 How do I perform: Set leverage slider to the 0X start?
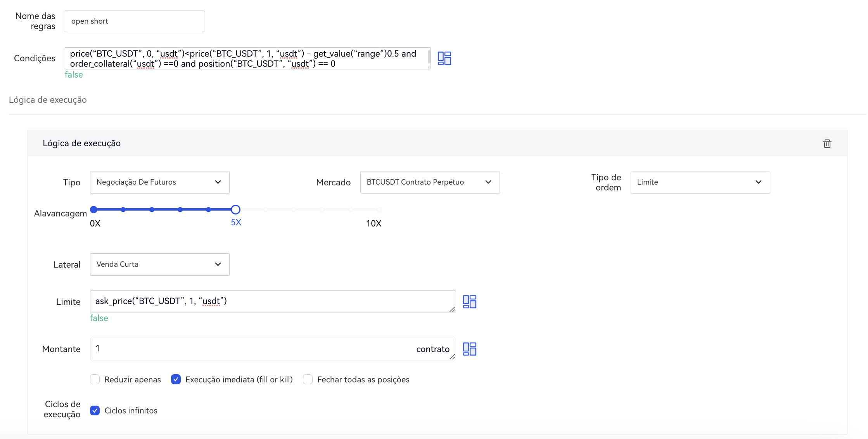(93, 210)
